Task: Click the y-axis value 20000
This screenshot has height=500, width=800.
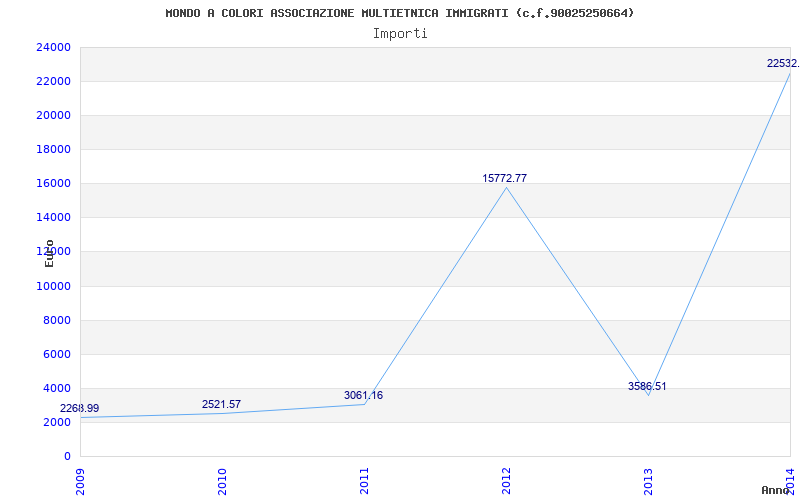Action: tap(53, 115)
